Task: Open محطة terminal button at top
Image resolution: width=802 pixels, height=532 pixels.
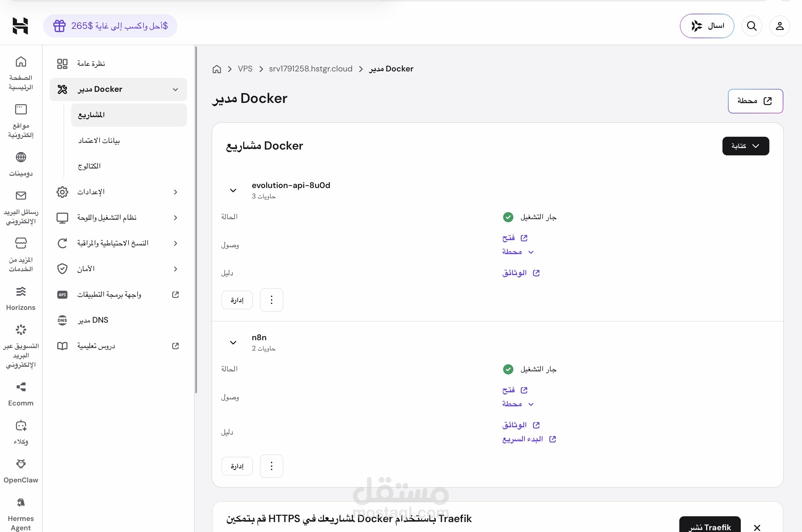Action: [x=755, y=101]
